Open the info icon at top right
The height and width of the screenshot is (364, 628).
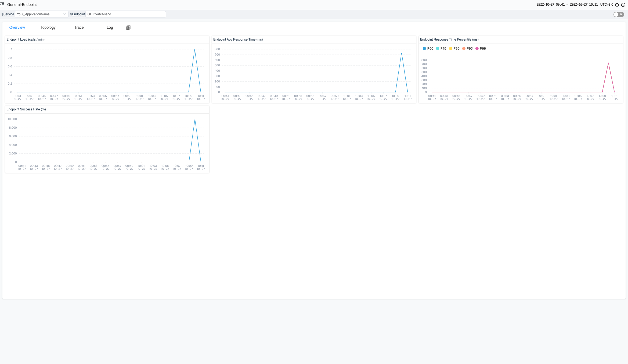(623, 5)
